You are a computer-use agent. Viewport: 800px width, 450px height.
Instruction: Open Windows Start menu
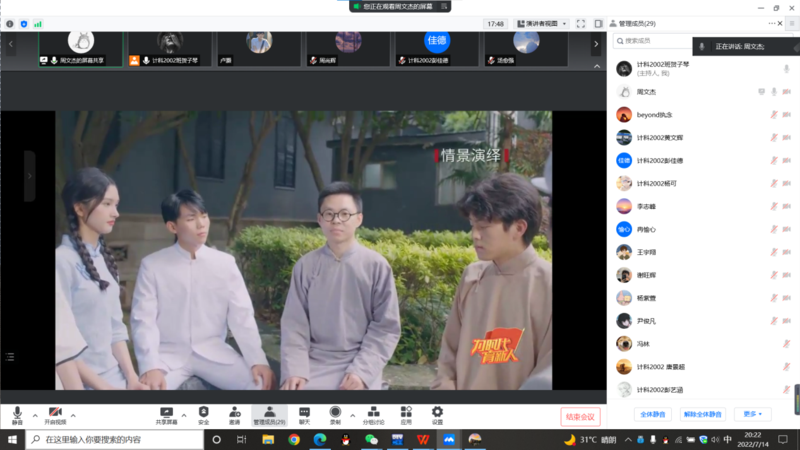(x=12, y=439)
